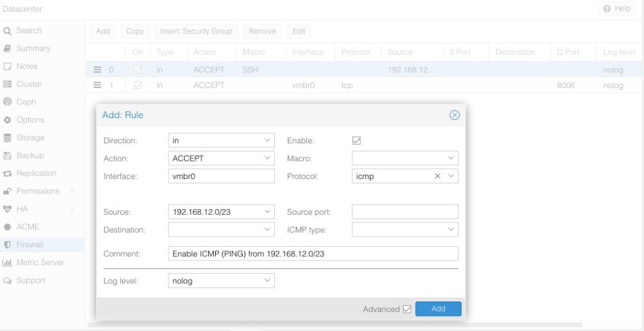Open the Backup section

42,156
